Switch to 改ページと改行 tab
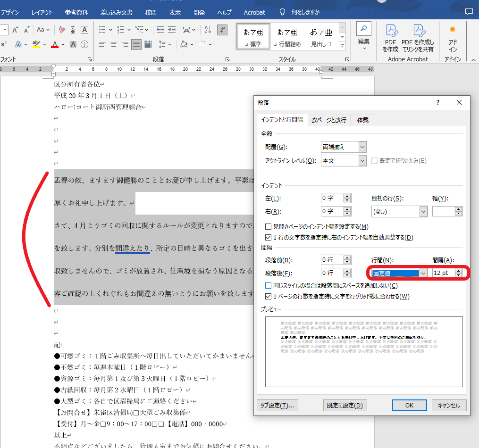 coord(329,120)
